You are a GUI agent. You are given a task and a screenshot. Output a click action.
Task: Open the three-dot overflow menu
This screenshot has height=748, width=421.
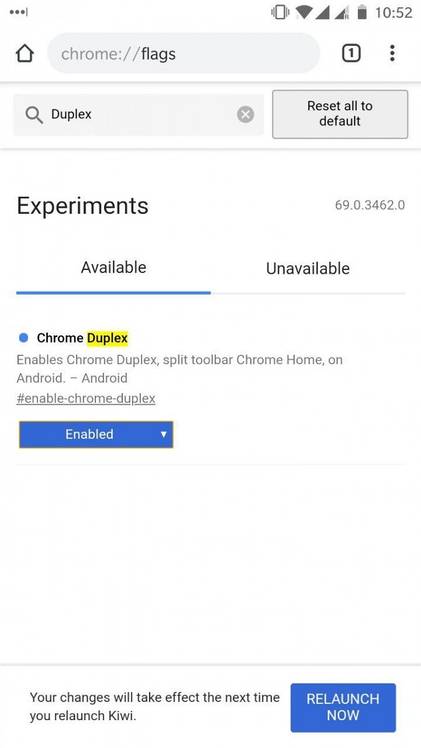392,53
